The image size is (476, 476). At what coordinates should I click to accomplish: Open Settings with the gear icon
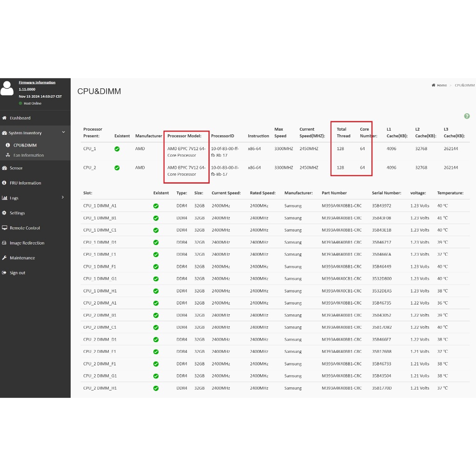coord(5,213)
